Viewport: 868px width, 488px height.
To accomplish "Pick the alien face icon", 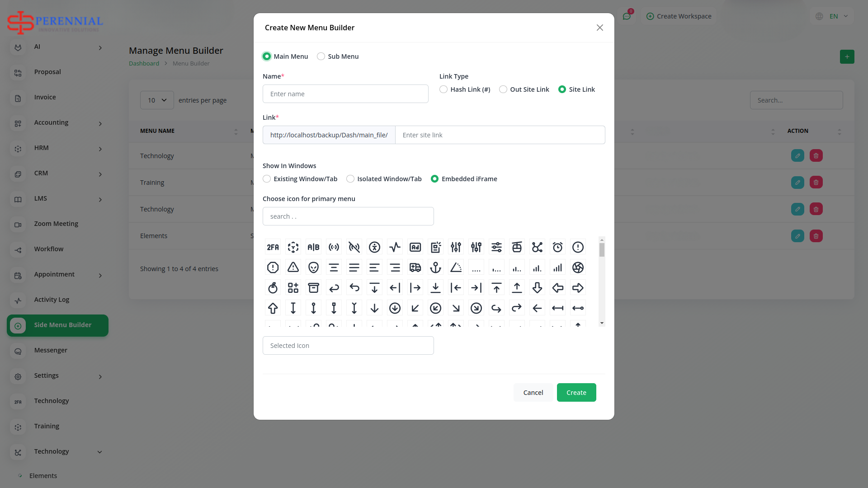I will tap(313, 267).
